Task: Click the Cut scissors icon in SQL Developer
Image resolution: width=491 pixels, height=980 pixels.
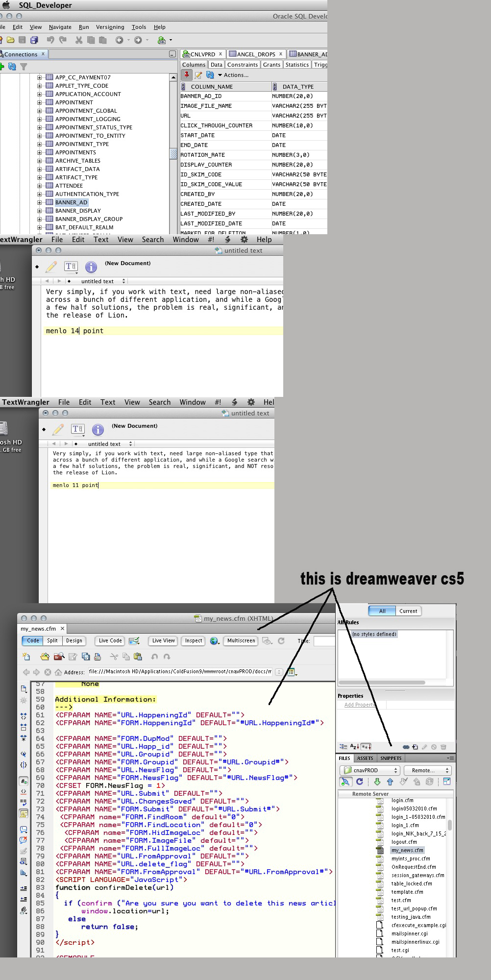Action: pos(78,40)
